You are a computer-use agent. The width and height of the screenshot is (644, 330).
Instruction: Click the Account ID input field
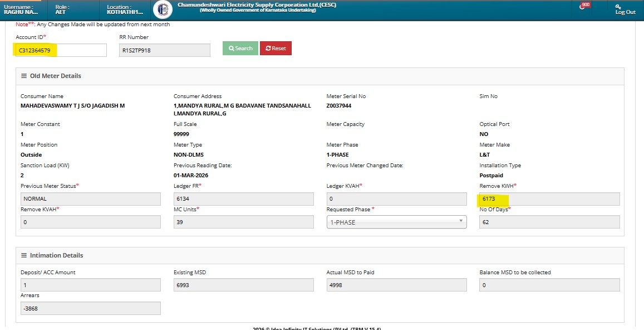pyautogui.click(x=61, y=50)
